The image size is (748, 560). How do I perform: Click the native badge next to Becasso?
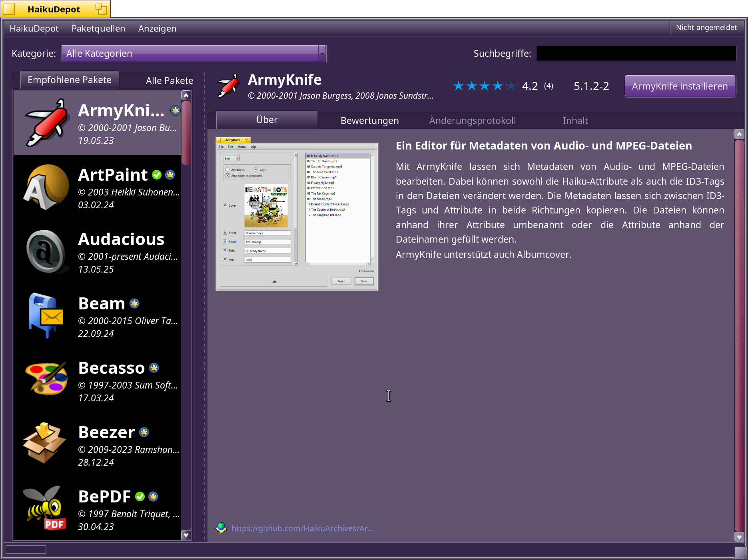point(154,368)
